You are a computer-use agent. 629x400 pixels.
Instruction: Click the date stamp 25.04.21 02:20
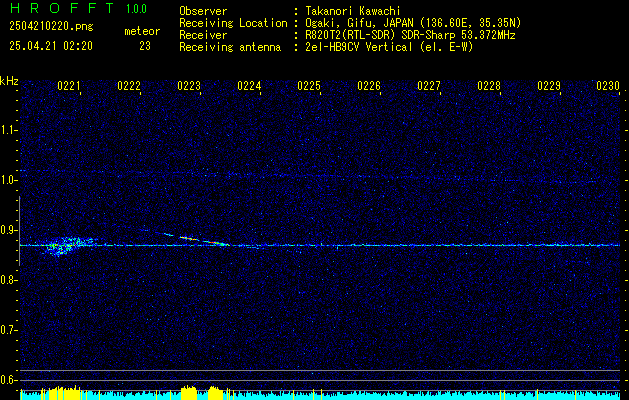(x=51, y=46)
